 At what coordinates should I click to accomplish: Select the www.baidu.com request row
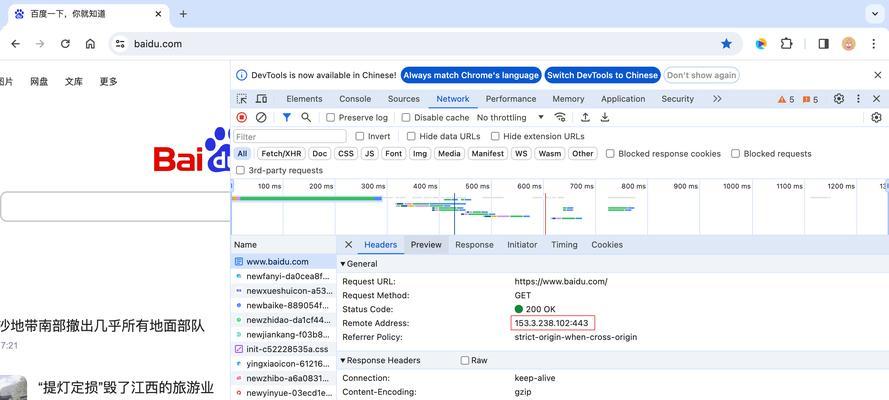[x=283, y=262]
